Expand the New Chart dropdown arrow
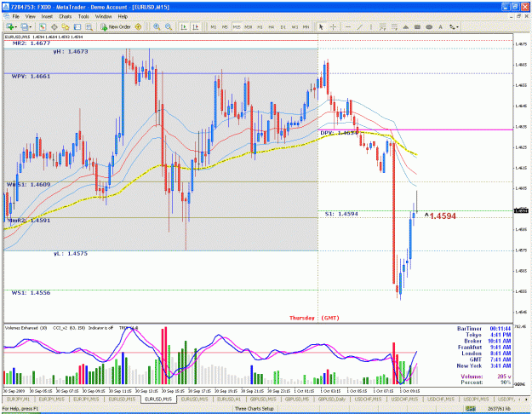 click(x=15, y=27)
